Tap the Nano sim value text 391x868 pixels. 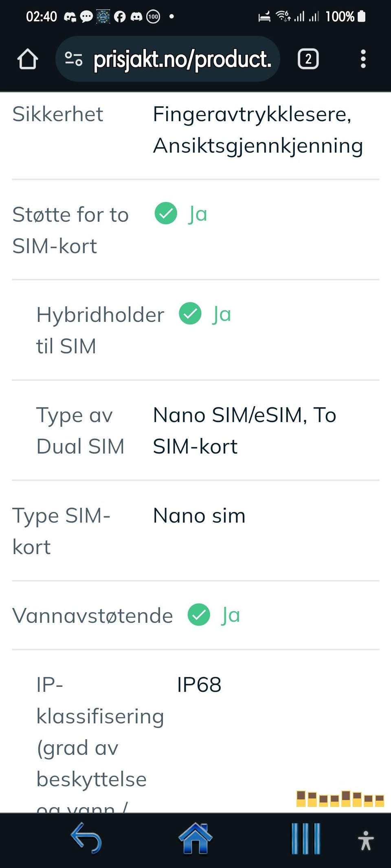coord(199,516)
